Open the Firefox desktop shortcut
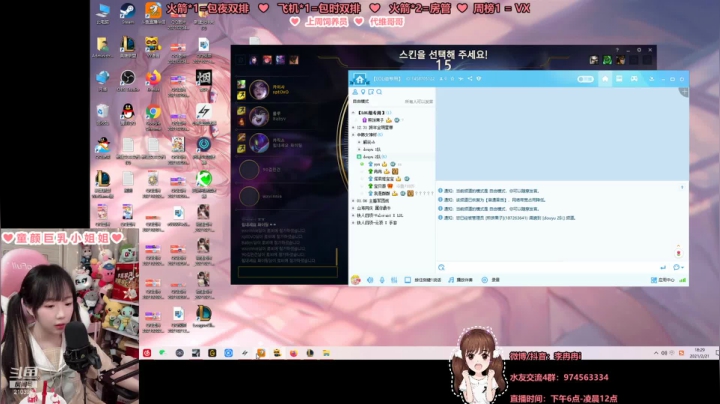Image resolution: width=720 pixels, height=404 pixels. pos(153,80)
